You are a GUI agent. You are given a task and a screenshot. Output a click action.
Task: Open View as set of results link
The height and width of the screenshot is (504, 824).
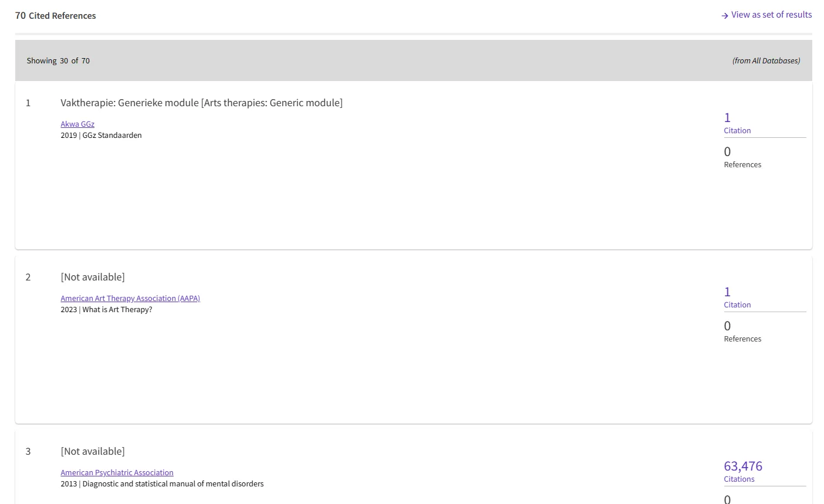(x=766, y=15)
